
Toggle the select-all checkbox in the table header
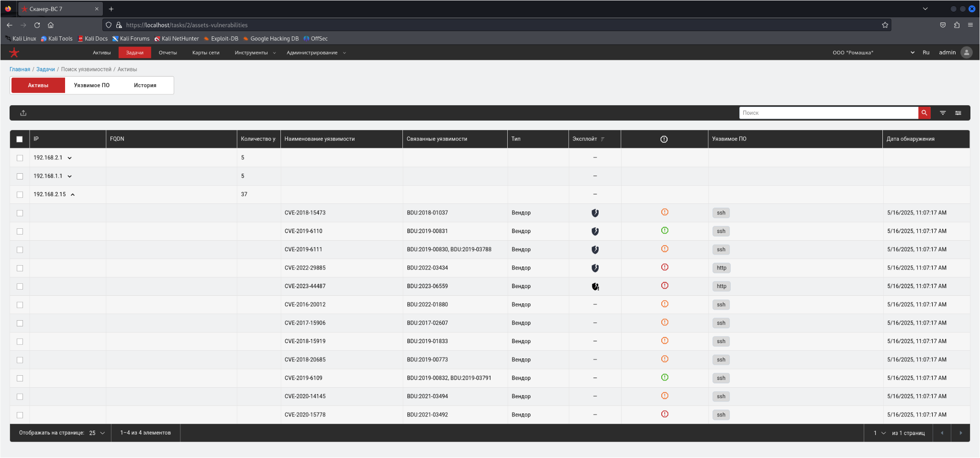pos(20,139)
